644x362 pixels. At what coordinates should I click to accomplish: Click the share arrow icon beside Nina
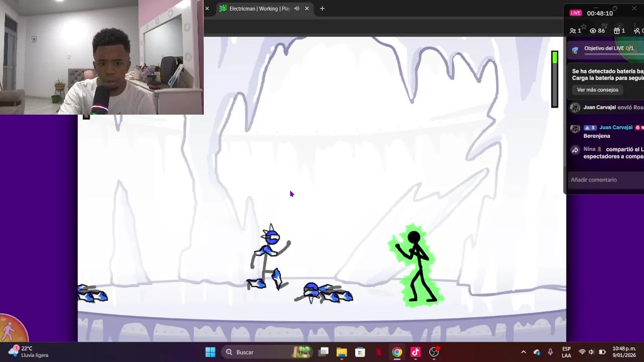575,150
